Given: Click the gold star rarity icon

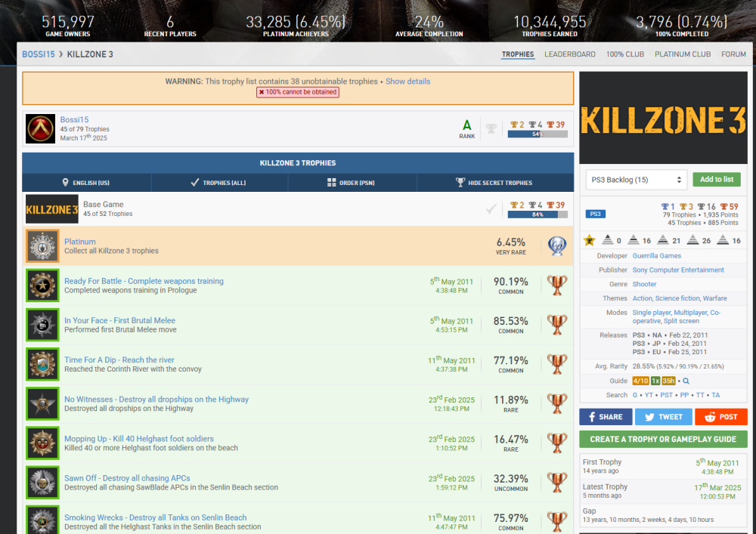Looking at the screenshot, I should pos(590,240).
